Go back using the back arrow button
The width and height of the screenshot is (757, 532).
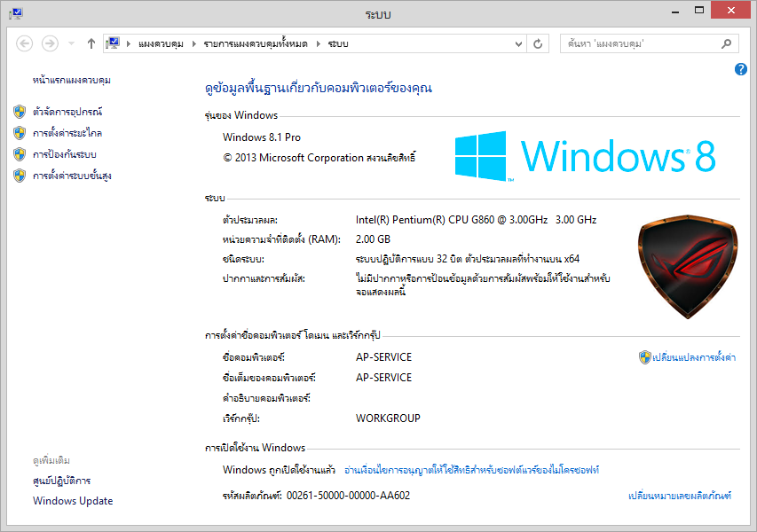(25, 44)
